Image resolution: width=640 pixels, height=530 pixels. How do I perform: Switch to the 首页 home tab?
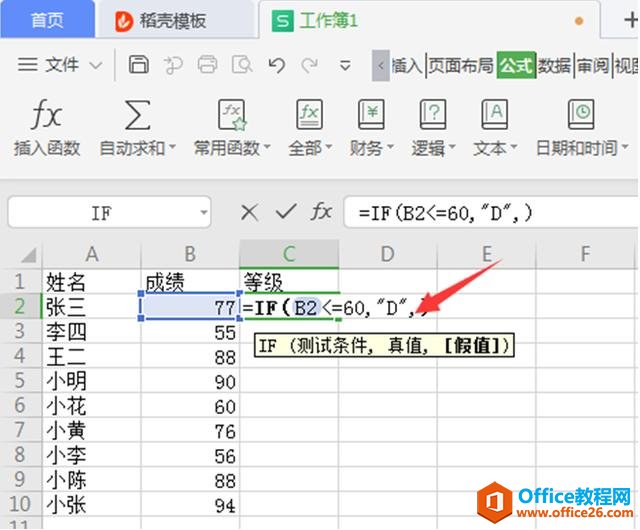click(x=47, y=20)
